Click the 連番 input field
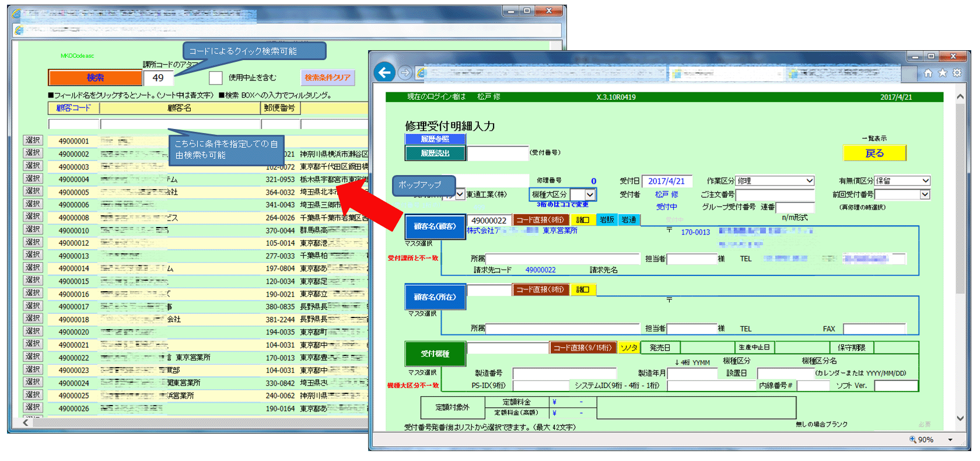980x461 pixels. (x=794, y=207)
